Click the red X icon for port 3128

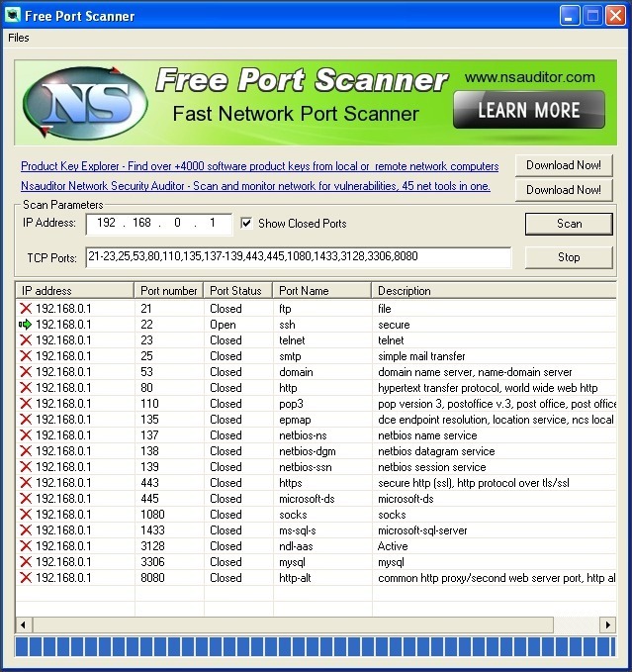[x=26, y=546]
